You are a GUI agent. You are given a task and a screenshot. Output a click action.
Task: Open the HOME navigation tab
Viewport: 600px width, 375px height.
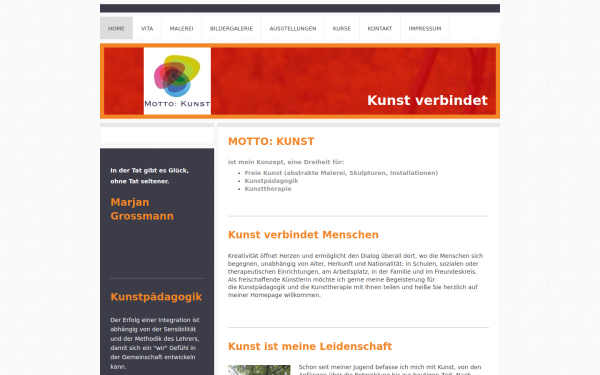click(116, 28)
